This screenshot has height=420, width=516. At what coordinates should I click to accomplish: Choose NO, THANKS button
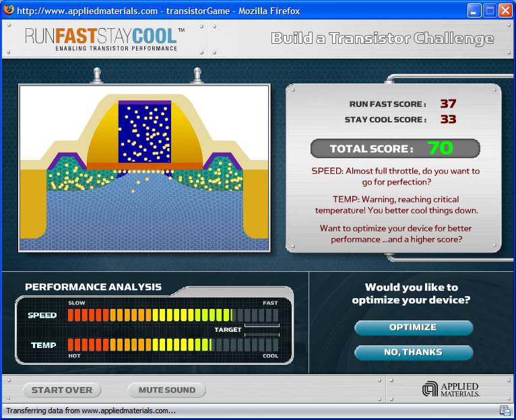click(414, 353)
